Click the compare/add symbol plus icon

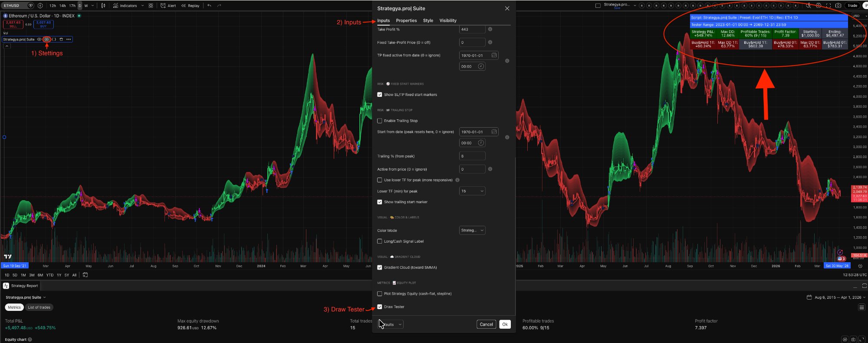pyautogui.click(x=40, y=6)
